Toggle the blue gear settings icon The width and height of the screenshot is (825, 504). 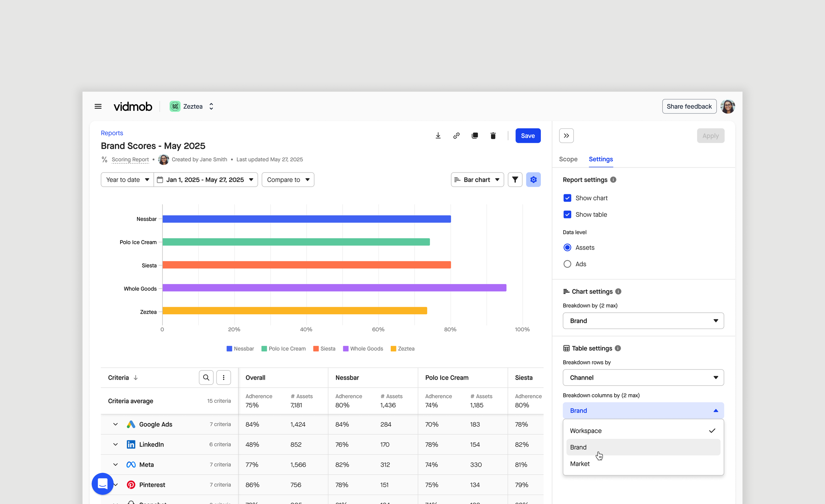pos(533,180)
